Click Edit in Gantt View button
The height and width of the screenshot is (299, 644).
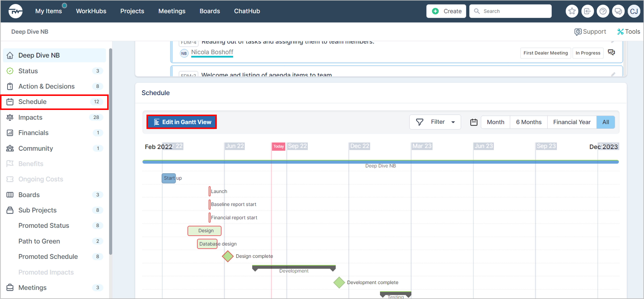182,122
